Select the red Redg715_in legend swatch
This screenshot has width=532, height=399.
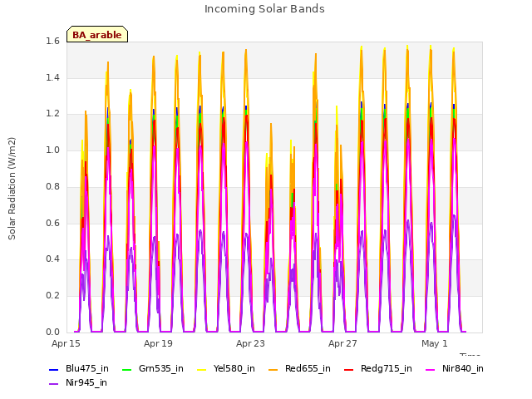349,369
